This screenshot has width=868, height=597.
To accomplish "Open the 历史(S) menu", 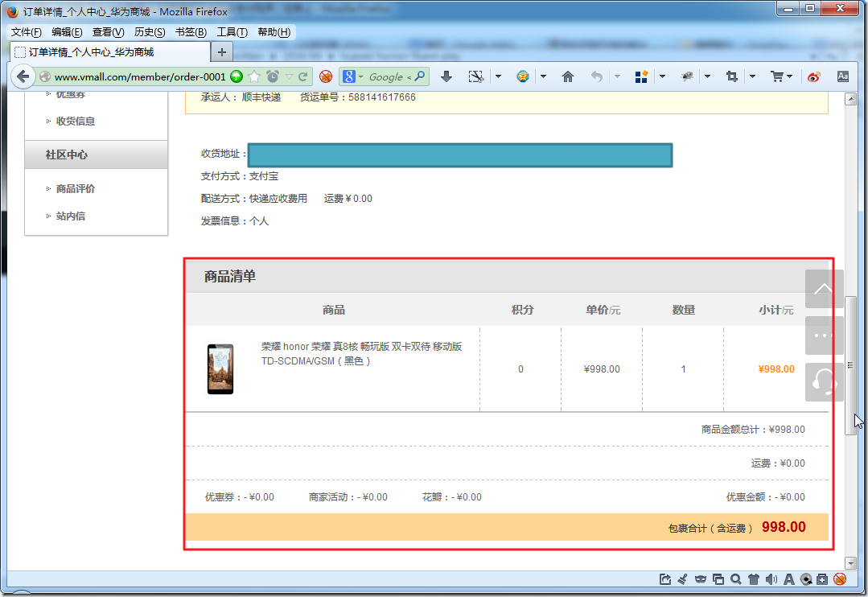I will 150,32.
